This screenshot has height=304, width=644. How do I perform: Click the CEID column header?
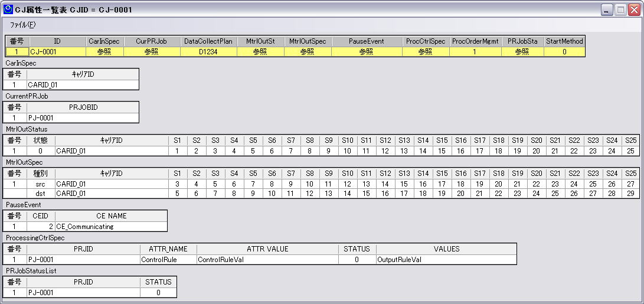41,215
